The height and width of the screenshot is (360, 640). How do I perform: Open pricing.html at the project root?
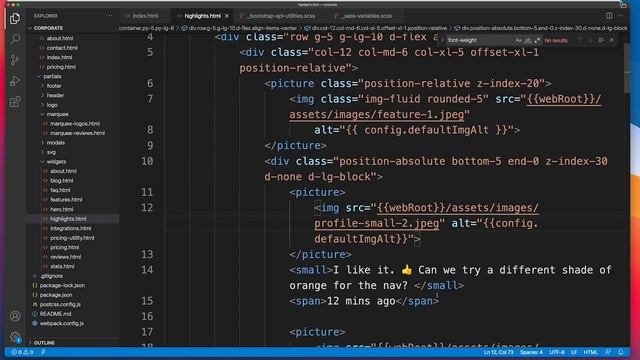click(x=61, y=67)
